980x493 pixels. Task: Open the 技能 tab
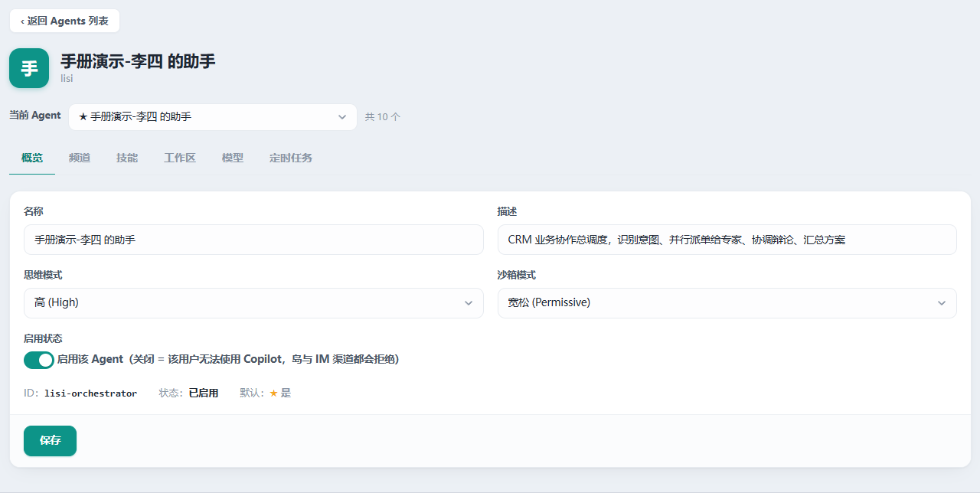click(x=127, y=158)
